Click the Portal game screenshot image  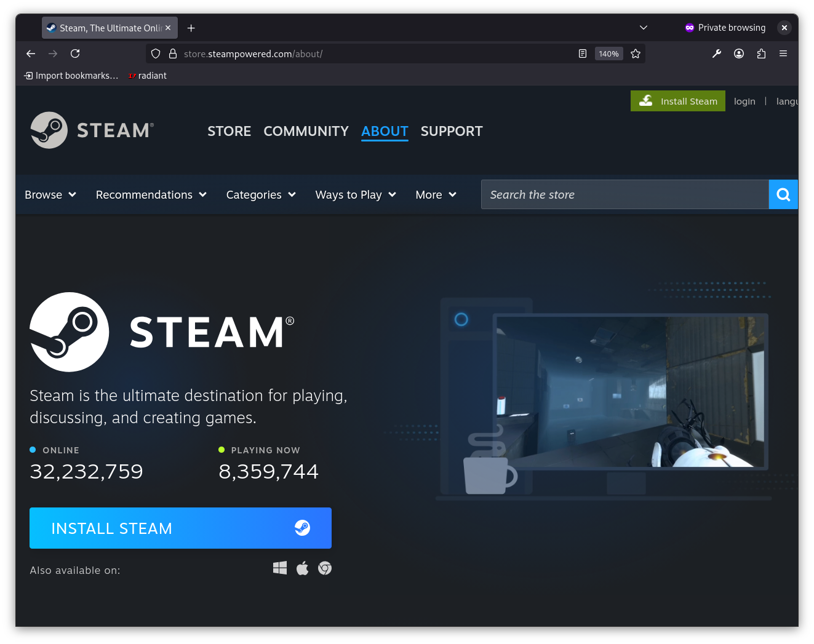630,391
